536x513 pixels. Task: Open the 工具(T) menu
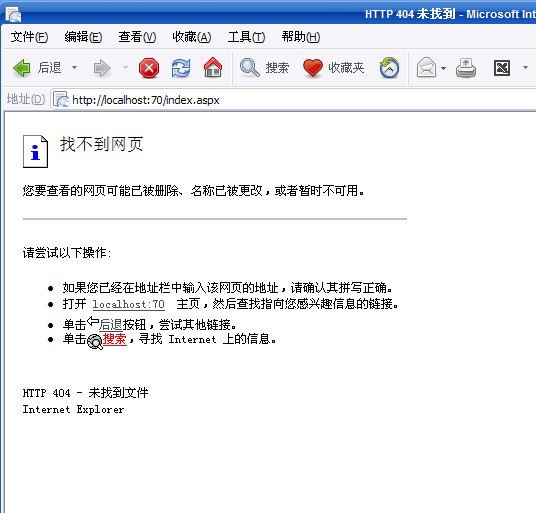coord(246,37)
